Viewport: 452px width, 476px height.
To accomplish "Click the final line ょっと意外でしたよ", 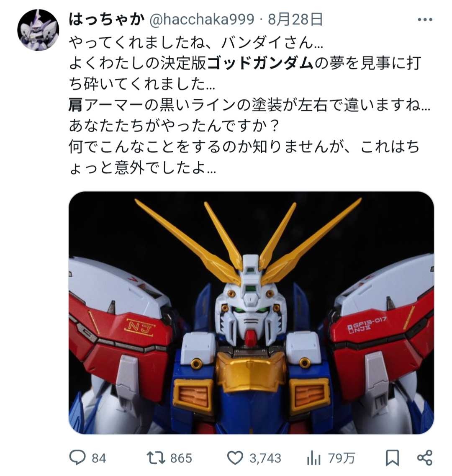I will pyautogui.click(x=142, y=167).
